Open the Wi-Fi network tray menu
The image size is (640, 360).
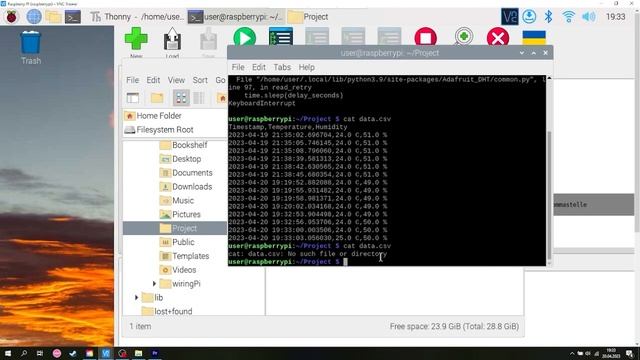[x=568, y=17]
